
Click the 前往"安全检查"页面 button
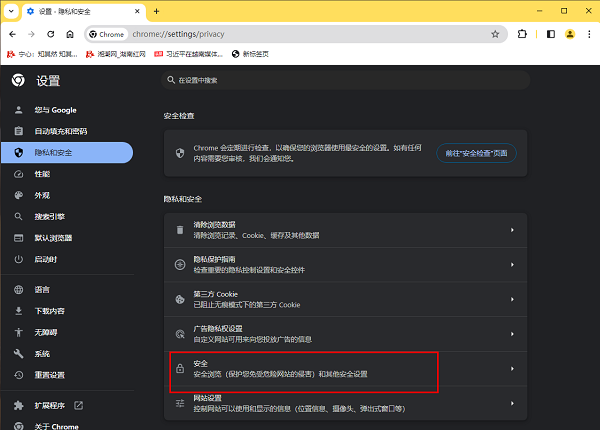476,153
